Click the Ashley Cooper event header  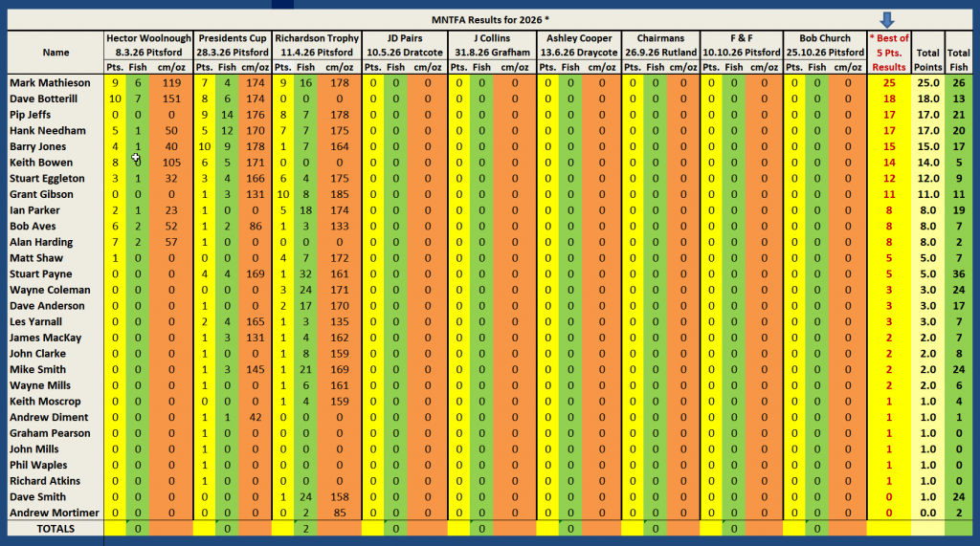coord(578,38)
